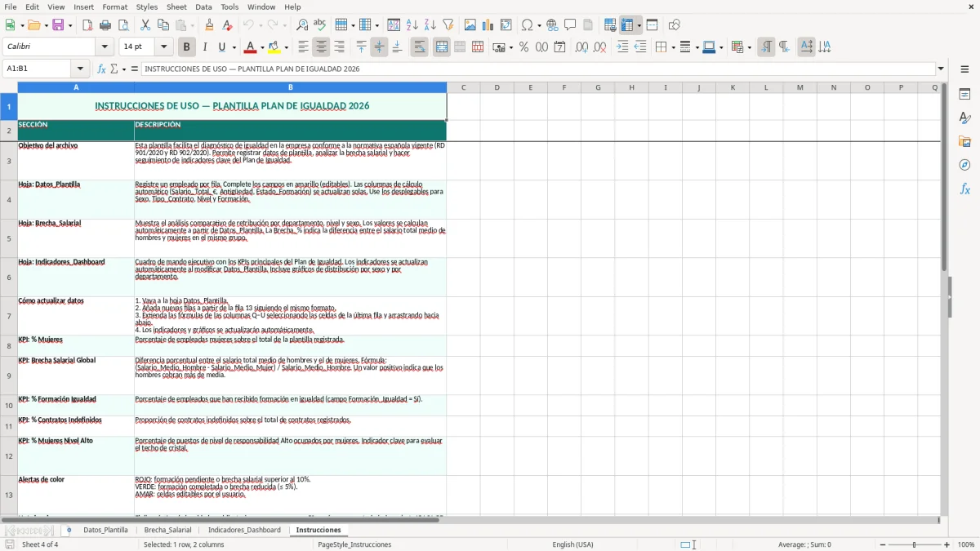Open the File menu
Image resolution: width=980 pixels, height=551 pixels.
point(10,7)
